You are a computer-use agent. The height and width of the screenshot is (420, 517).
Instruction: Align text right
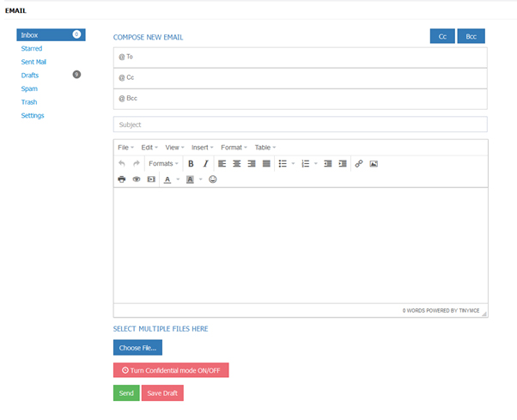[x=252, y=163]
